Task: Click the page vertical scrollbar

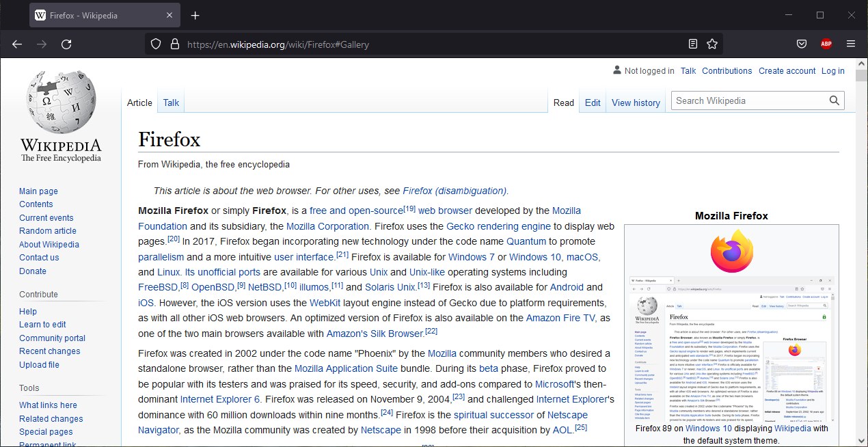Action: pyautogui.click(x=861, y=253)
